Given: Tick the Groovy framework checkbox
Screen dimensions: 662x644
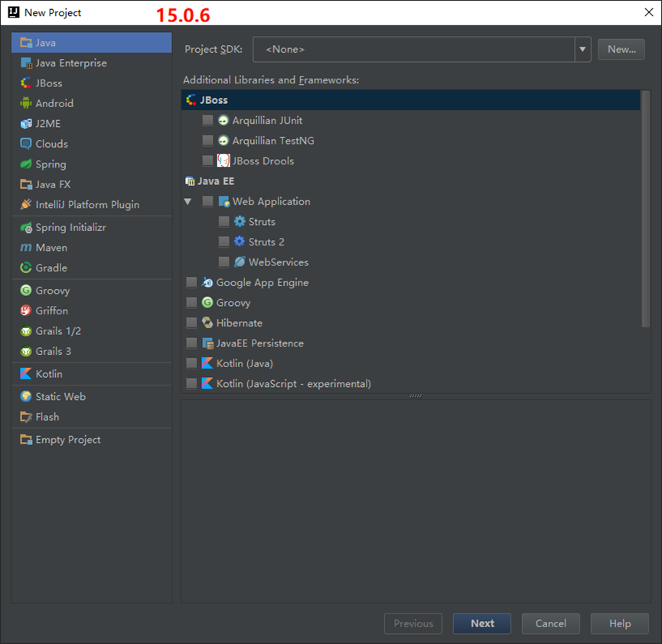Looking at the screenshot, I should (x=191, y=303).
